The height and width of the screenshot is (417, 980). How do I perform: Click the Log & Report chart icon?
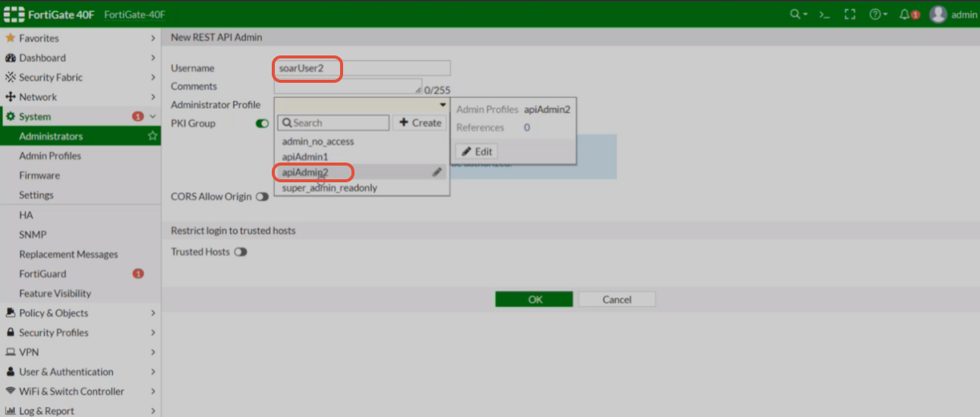coord(11,411)
